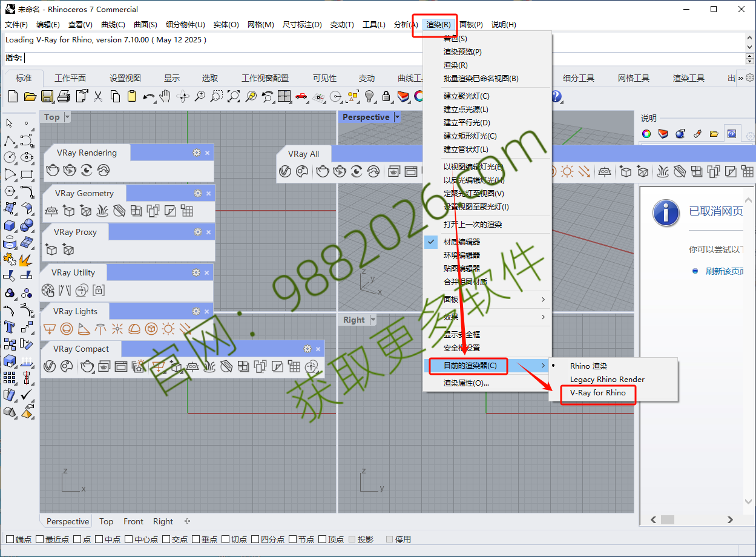Screen dimensions: 756x557
Task: Click the red car shaded-display icon
Action: pyautogui.click(x=301, y=96)
